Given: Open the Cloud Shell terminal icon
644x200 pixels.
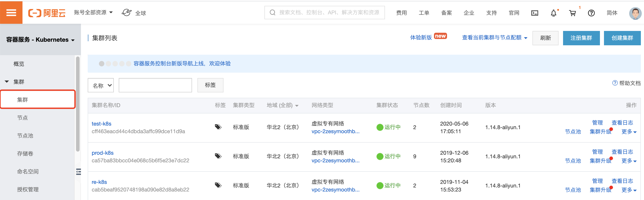Looking at the screenshot, I should pyautogui.click(x=534, y=13).
